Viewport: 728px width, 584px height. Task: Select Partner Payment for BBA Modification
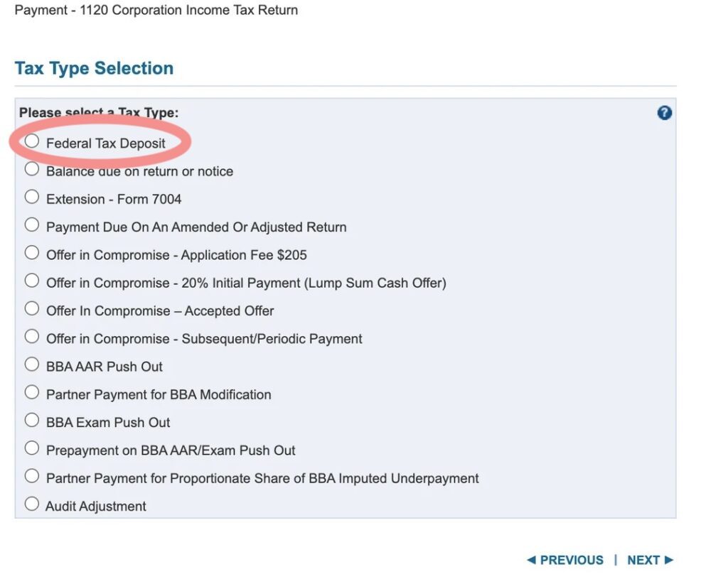[x=32, y=392]
